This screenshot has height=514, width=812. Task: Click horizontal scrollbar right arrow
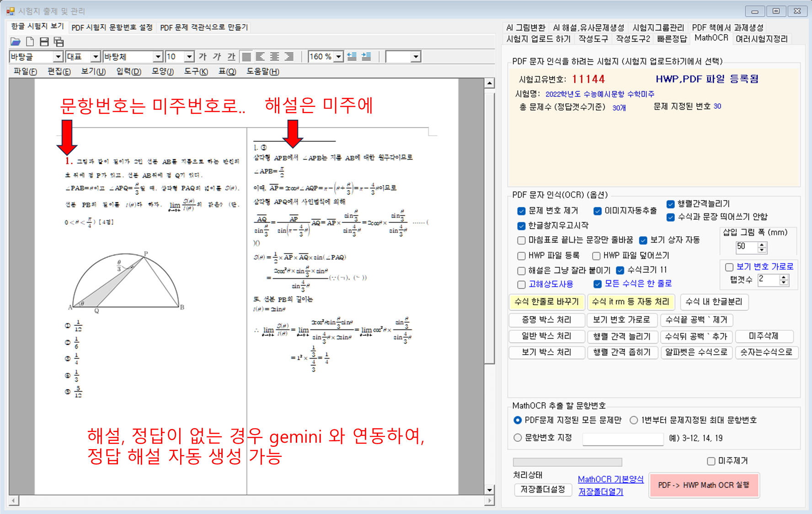point(489,501)
